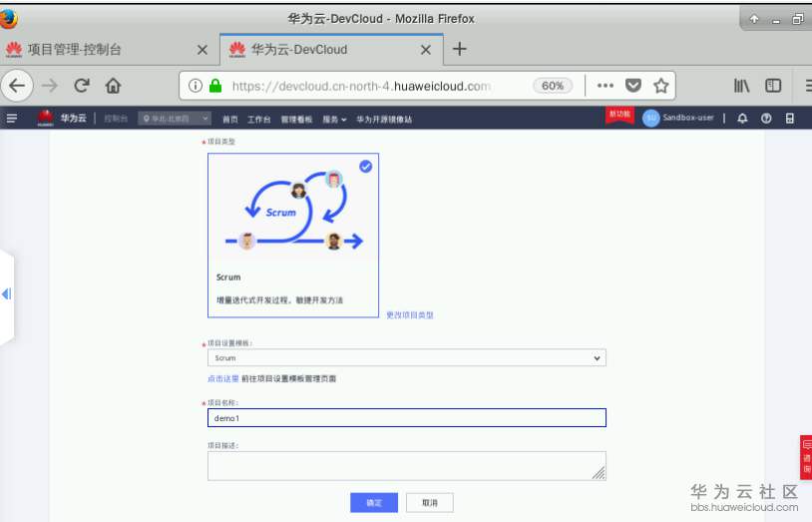This screenshot has height=522, width=812.
Task: Click into the project description textarea
Action: (x=407, y=465)
